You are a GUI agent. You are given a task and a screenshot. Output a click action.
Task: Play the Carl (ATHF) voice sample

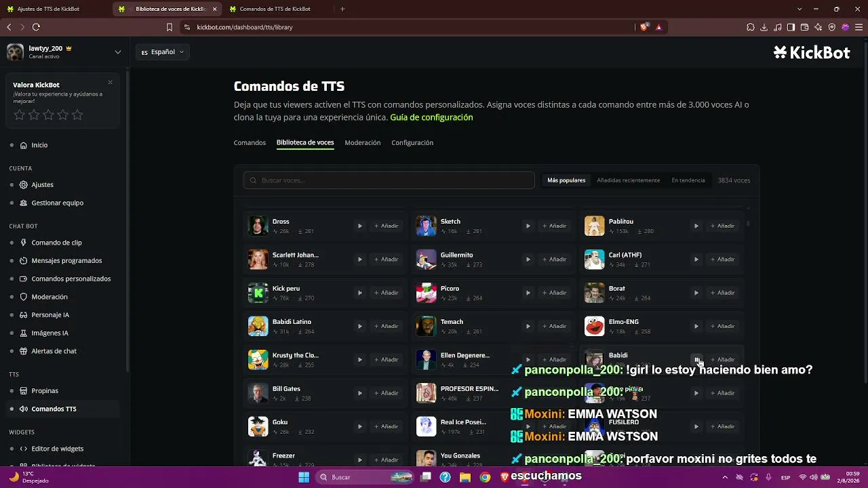click(x=696, y=259)
